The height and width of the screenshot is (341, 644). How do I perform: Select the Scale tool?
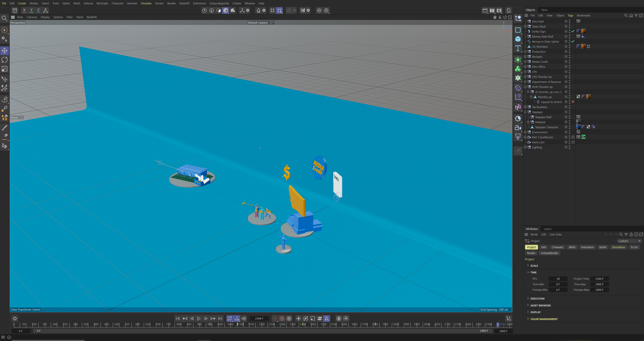5,69
